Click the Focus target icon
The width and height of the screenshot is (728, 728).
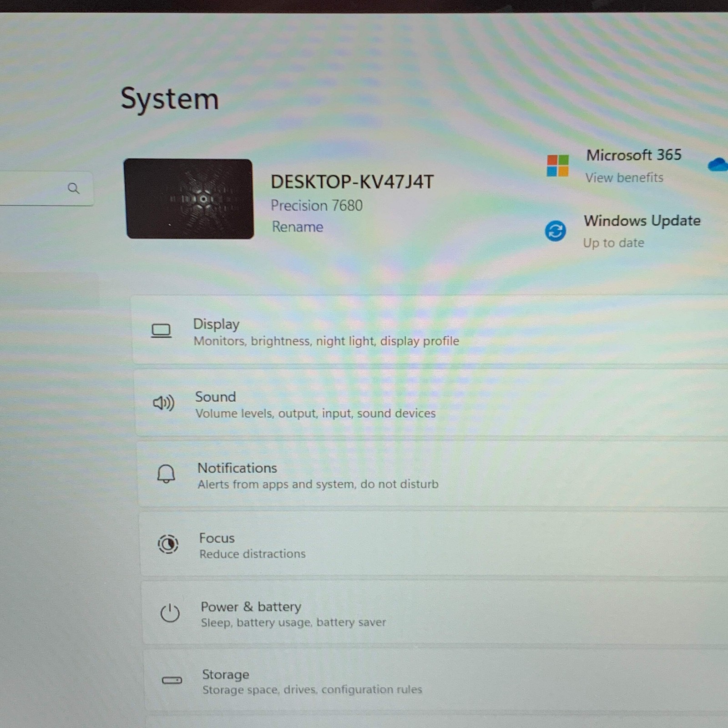click(168, 544)
